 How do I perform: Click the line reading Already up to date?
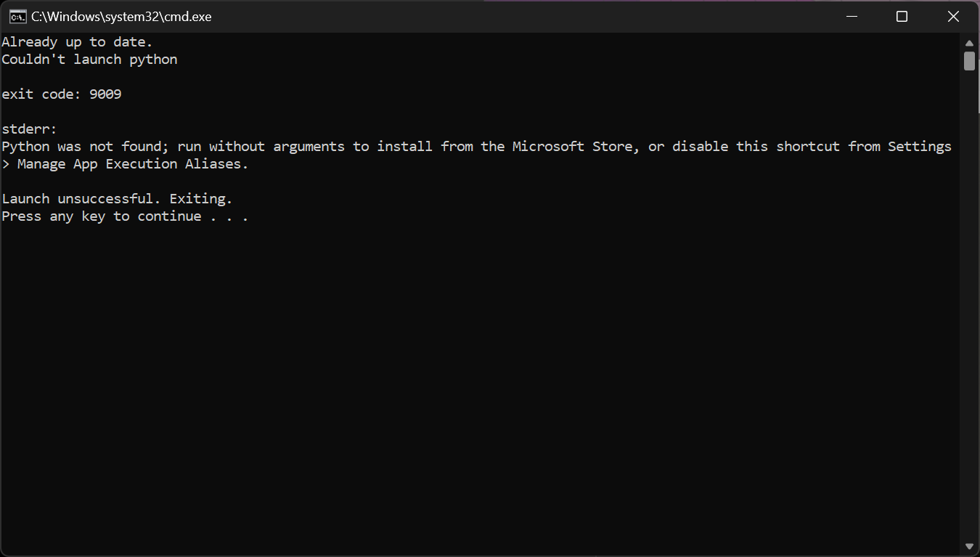coord(76,41)
